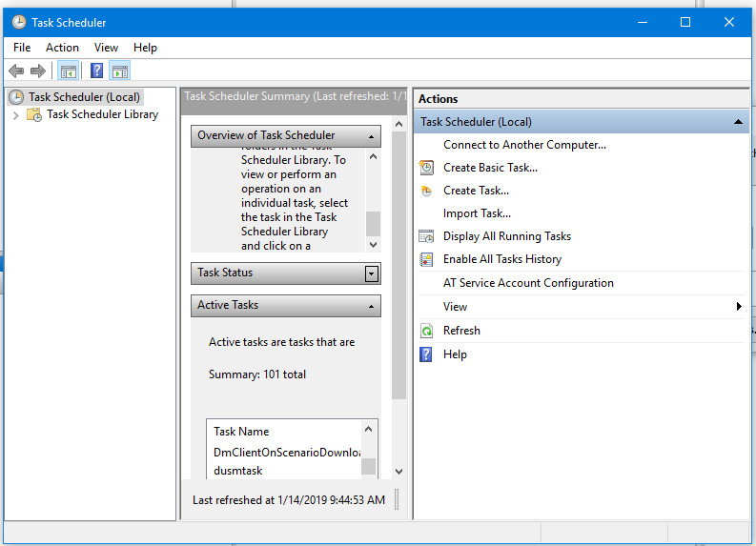756x546 pixels.
Task: Click the Task Scheduler clock icon in title bar
Action: 19,22
